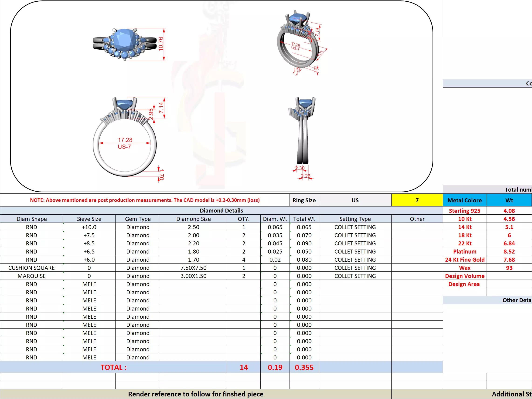Click the Platinum weight value 8.52

[509, 252]
